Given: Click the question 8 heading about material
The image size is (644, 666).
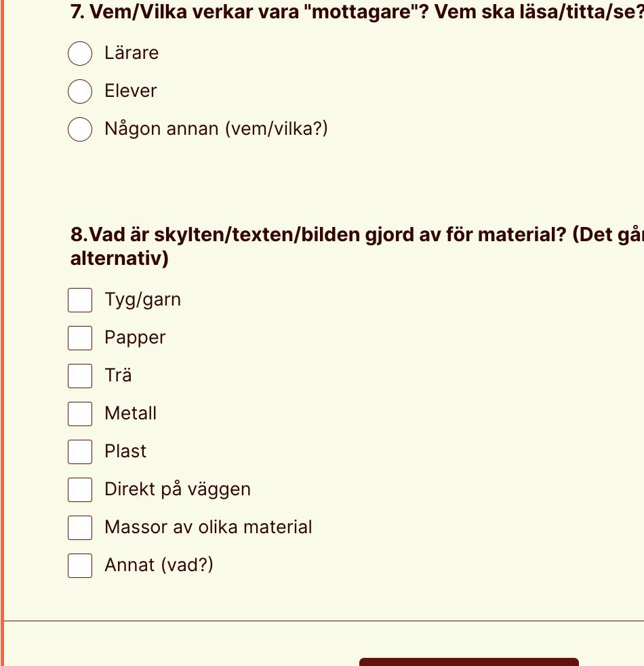Looking at the screenshot, I should [x=357, y=247].
